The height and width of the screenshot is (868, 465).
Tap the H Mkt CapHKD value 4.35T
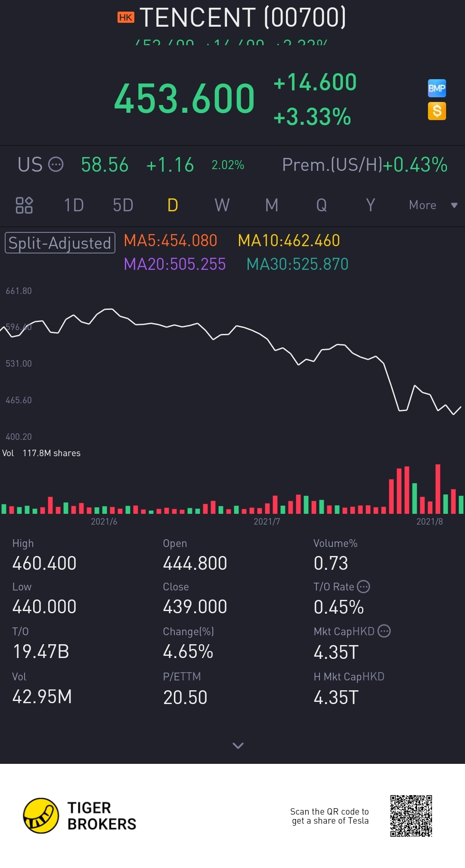click(336, 697)
